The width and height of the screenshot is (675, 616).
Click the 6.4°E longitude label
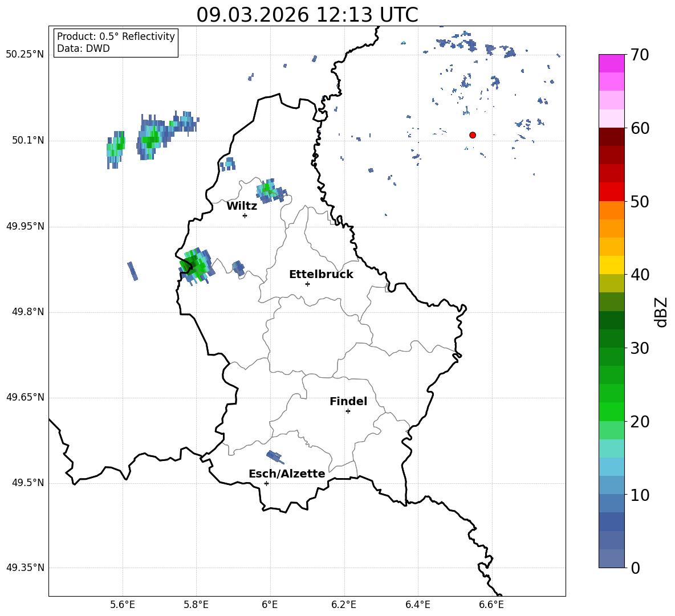click(417, 605)
